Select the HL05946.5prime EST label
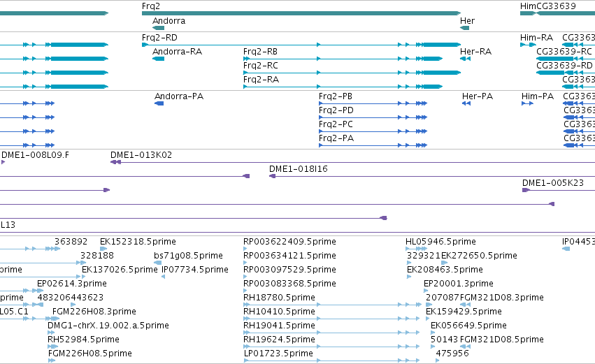 [x=440, y=242]
